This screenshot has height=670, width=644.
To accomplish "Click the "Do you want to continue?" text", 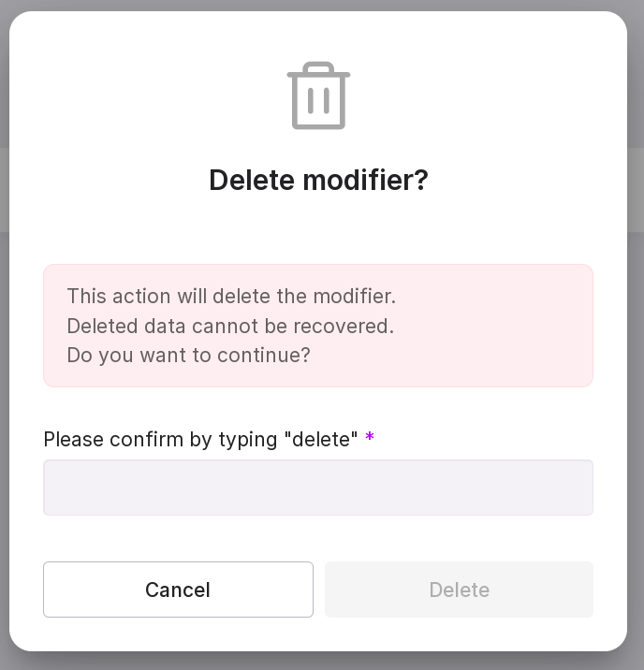I will (x=188, y=356).
